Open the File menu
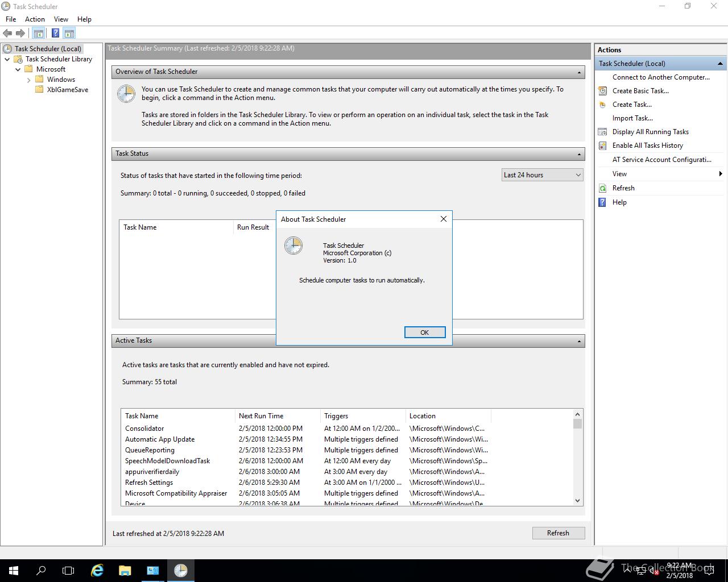 [11, 19]
